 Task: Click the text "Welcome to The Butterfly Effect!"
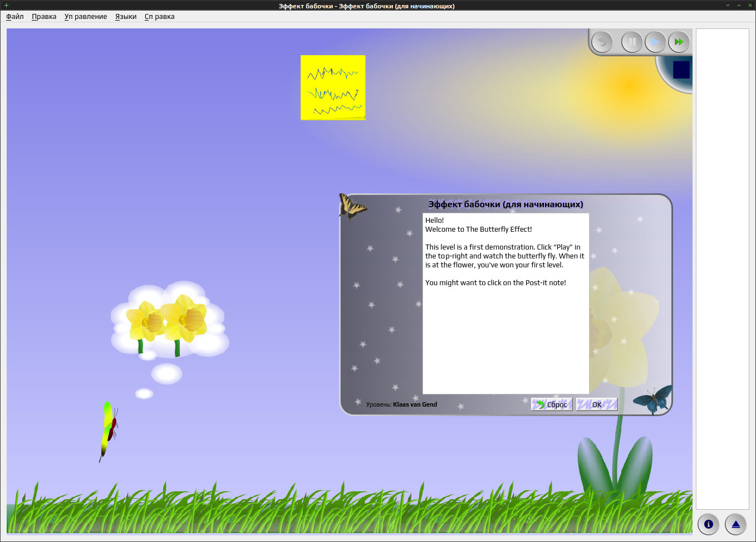coord(479,230)
